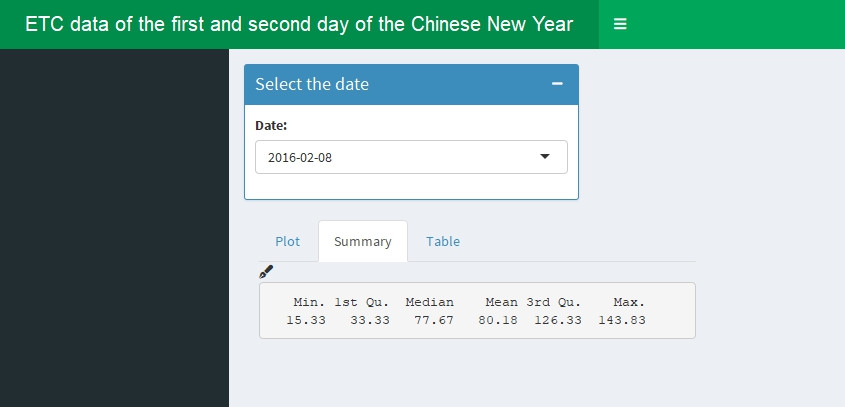Click the Min. value 15.33
Image resolution: width=845 pixels, height=407 pixels.
coord(306,320)
